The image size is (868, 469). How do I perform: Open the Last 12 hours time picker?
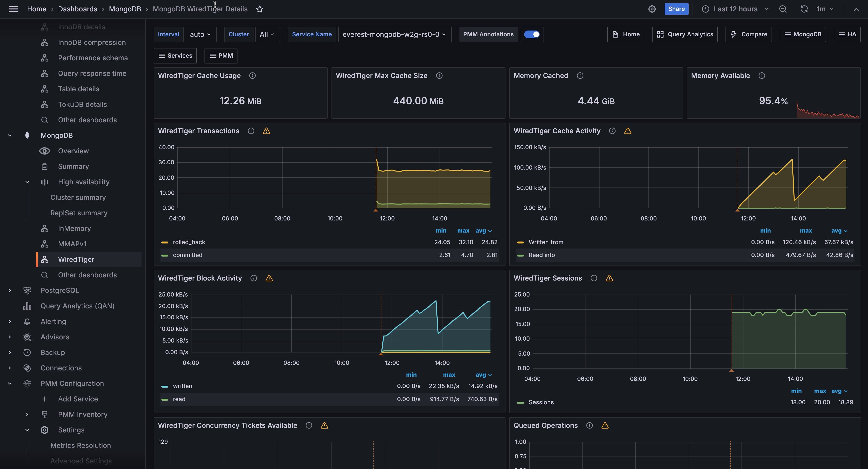[735, 9]
